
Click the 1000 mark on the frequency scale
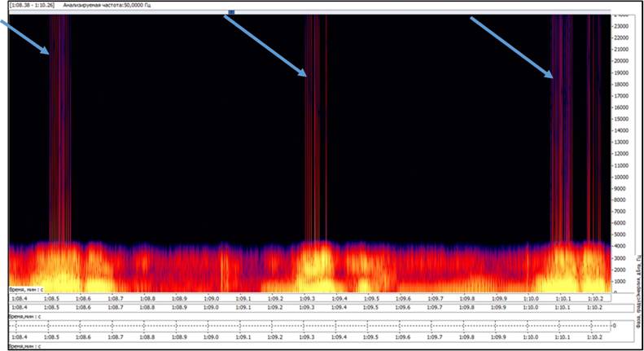620,282
